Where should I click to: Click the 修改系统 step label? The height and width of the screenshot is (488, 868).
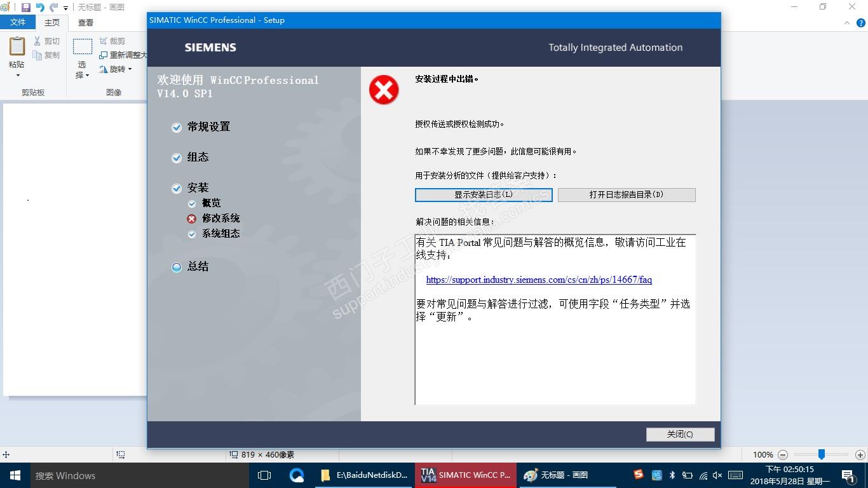[221, 219]
